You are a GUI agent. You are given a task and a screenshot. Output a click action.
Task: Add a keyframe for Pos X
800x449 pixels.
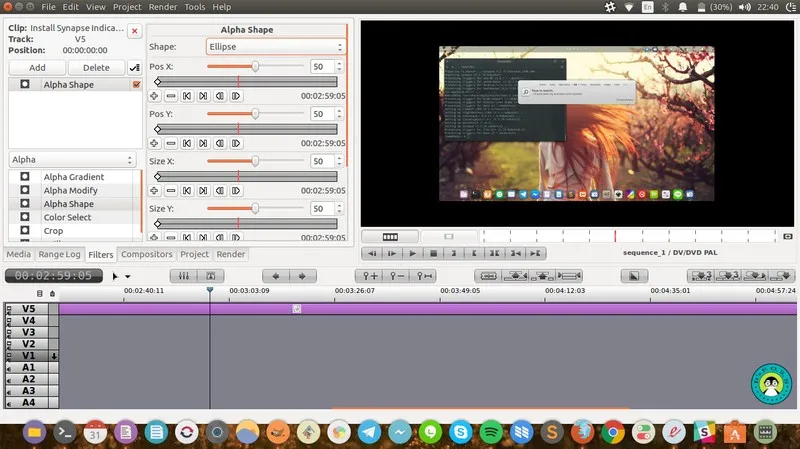[x=155, y=96]
